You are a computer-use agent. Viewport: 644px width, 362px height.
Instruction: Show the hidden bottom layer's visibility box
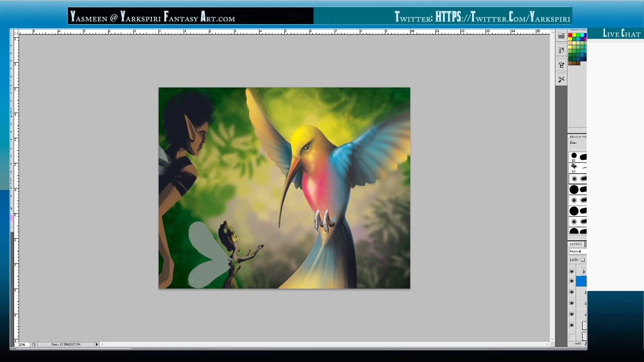click(x=571, y=336)
